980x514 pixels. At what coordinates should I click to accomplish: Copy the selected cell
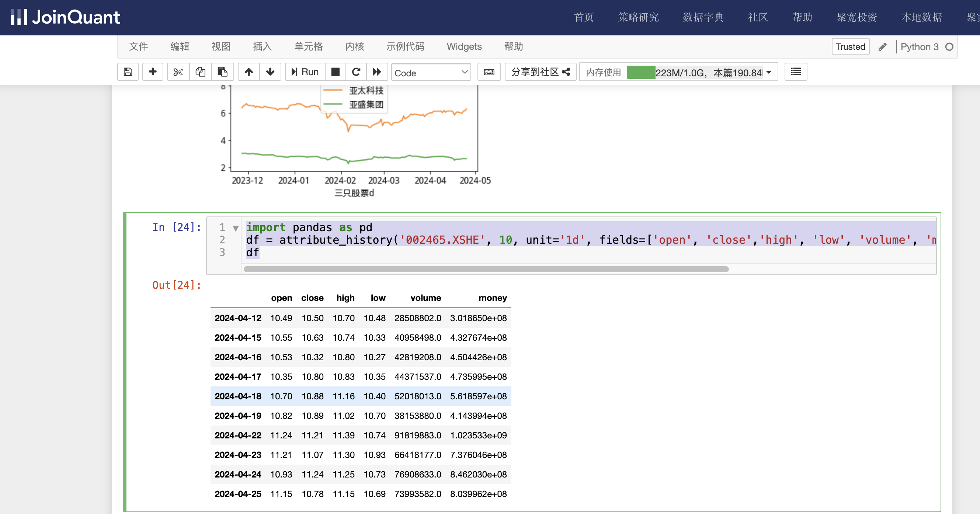[200, 72]
